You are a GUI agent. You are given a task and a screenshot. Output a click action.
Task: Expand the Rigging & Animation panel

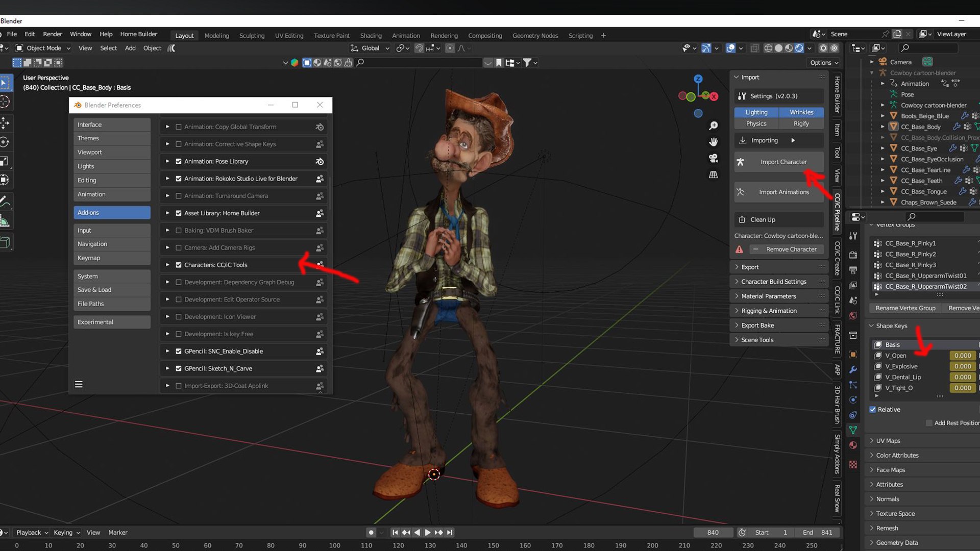pyautogui.click(x=779, y=311)
